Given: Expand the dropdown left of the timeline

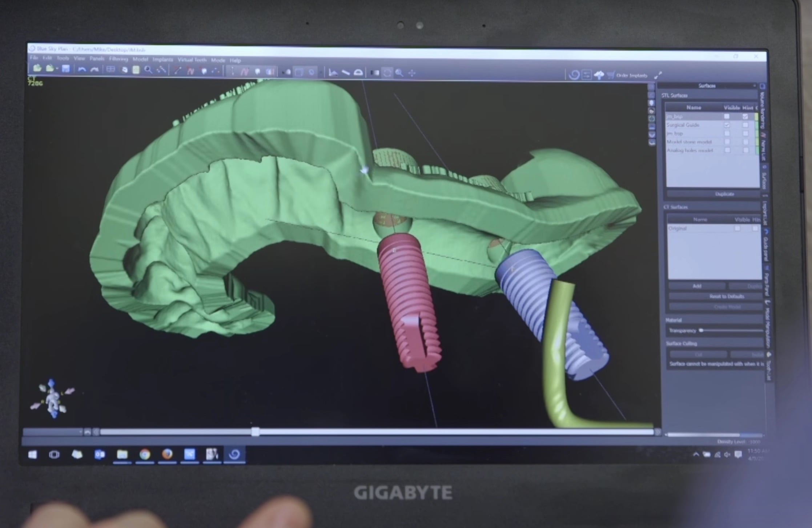Looking at the screenshot, I should [80, 432].
